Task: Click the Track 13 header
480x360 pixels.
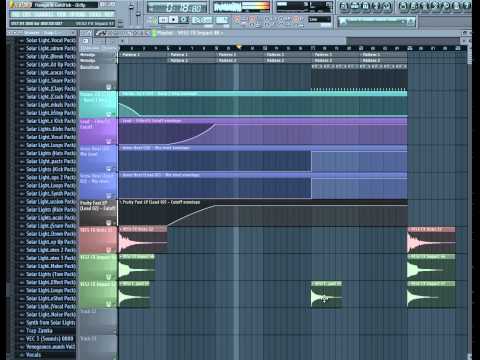Action: tap(98, 347)
